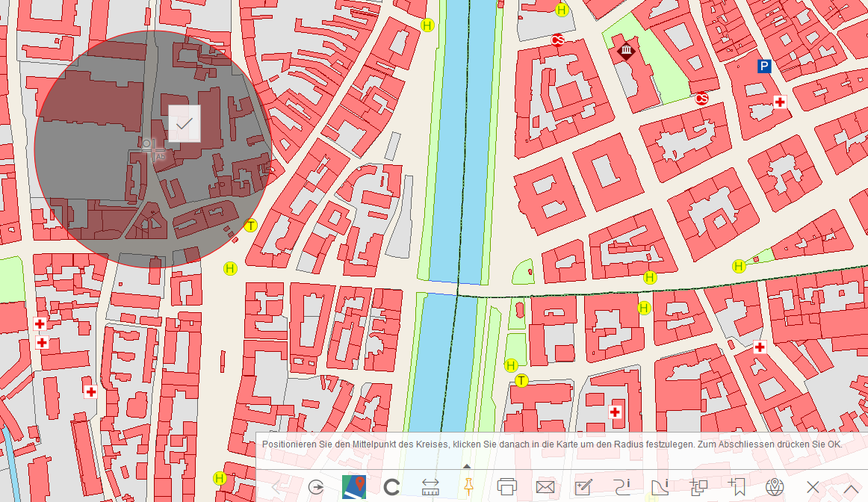Viewport: 868px width, 502px height.
Task: Click the museum symbol on the map
Action: point(626,52)
